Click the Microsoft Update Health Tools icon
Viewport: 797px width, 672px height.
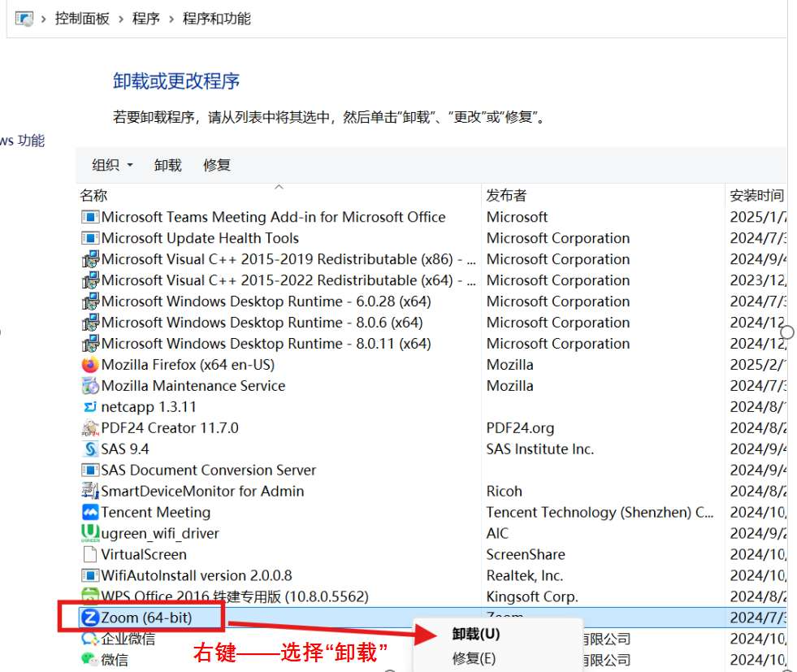pos(90,238)
